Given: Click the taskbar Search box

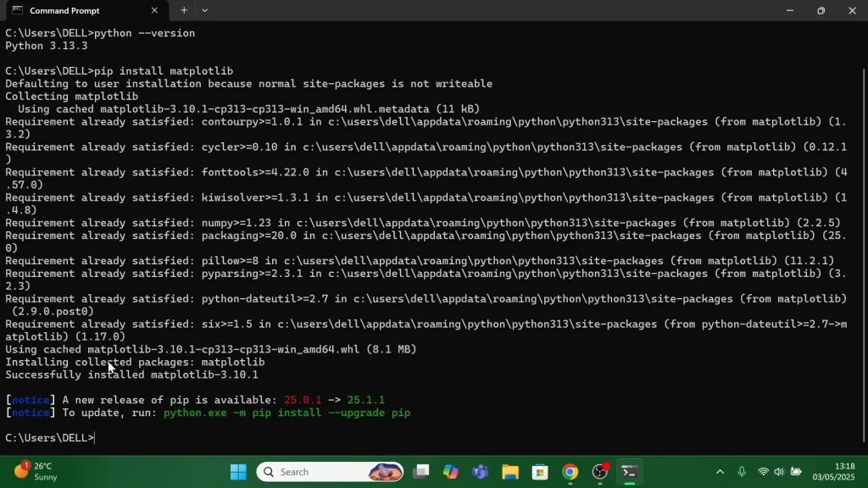Looking at the screenshot, I should click(330, 472).
